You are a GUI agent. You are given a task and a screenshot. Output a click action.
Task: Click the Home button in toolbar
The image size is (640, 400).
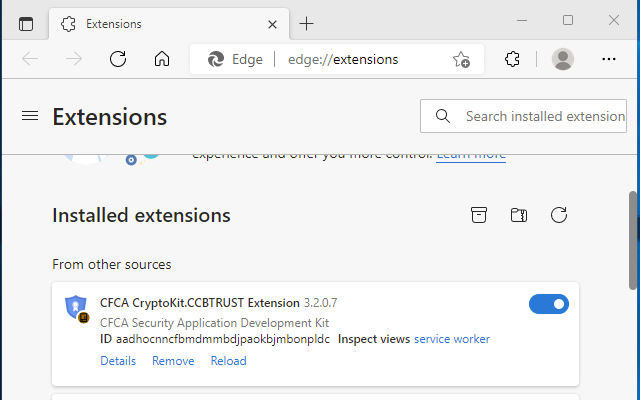[162, 59]
